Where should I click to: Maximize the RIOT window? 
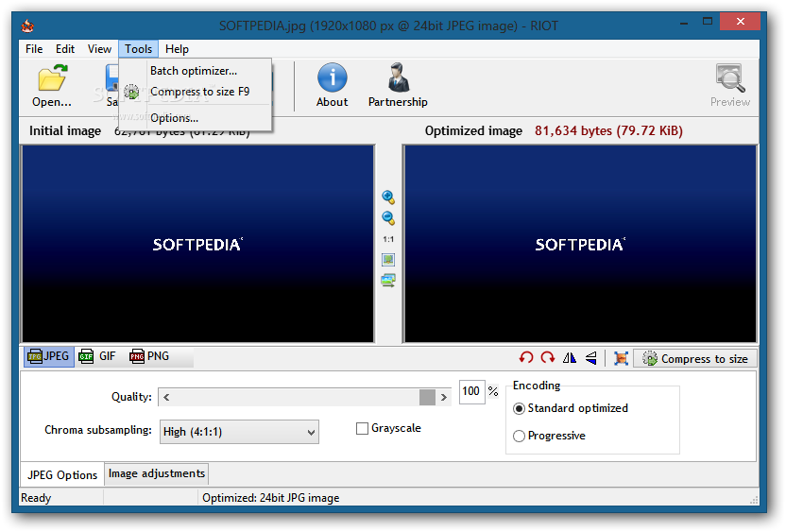[708, 21]
